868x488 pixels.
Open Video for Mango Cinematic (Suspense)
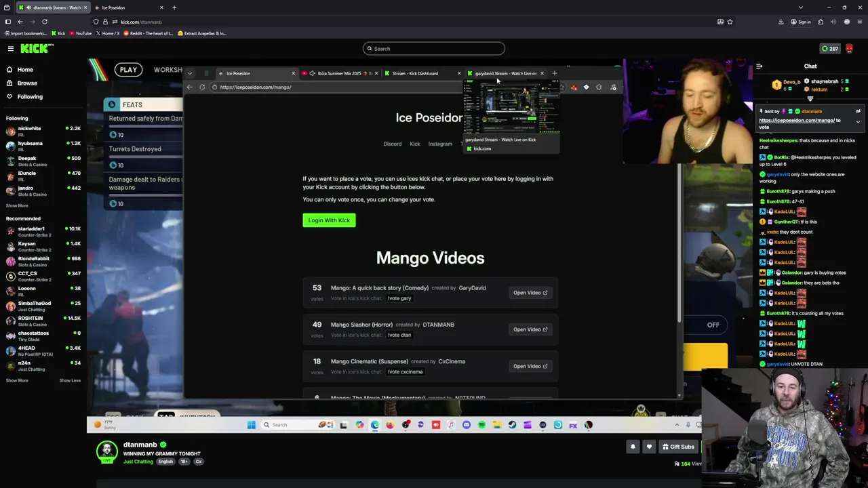530,366
